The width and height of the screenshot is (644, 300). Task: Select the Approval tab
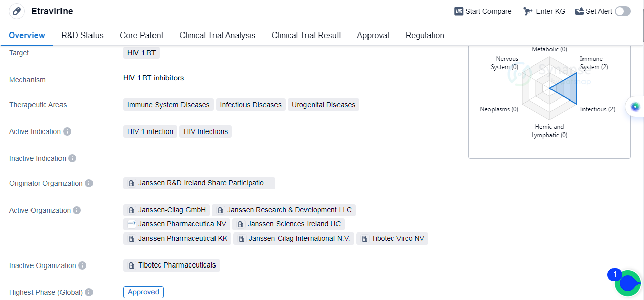coord(373,35)
